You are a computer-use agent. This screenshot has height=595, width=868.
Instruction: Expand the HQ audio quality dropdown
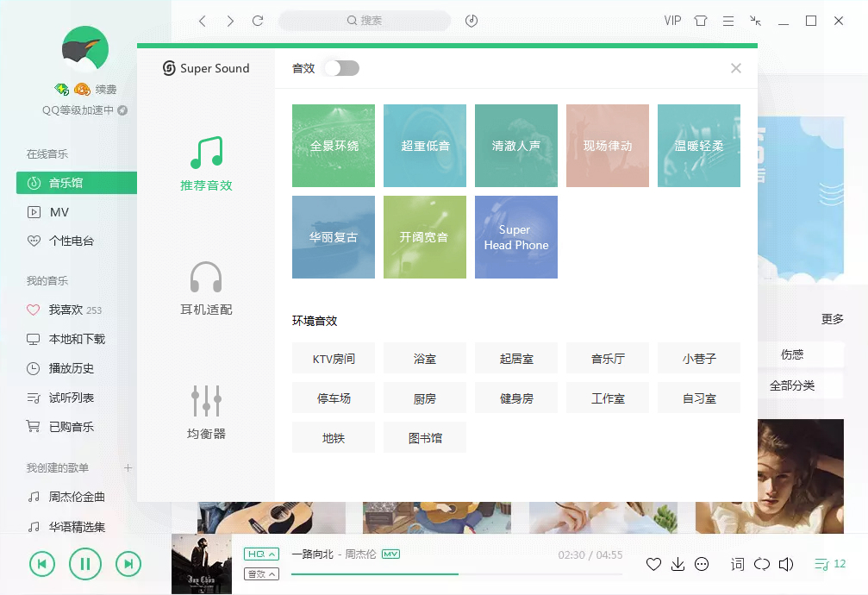pyautogui.click(x=261, y=554)
